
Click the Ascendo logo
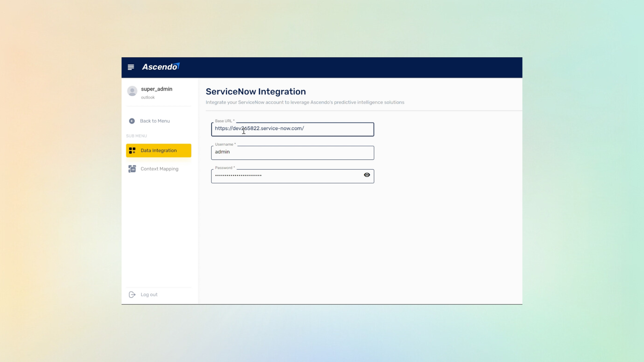pos(161,67)
